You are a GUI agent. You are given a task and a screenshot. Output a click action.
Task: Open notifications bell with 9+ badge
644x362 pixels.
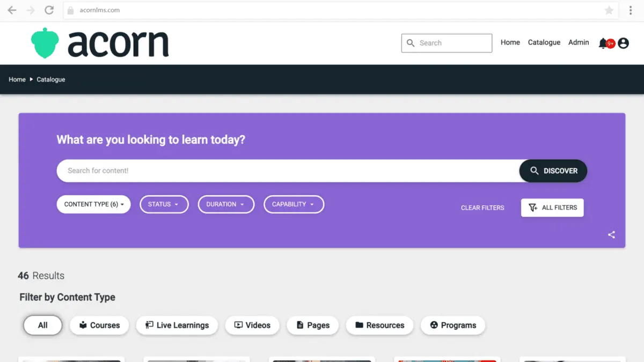click(606, 43)
